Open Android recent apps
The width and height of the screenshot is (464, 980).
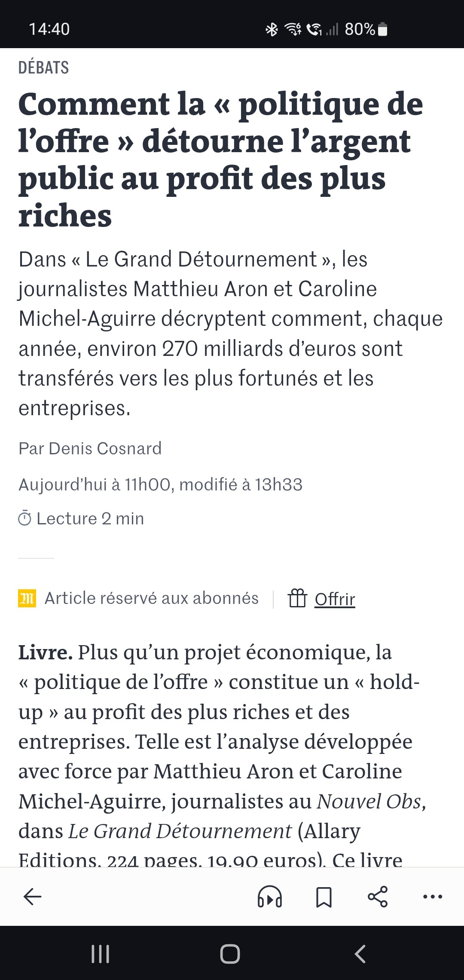point(101,954)
